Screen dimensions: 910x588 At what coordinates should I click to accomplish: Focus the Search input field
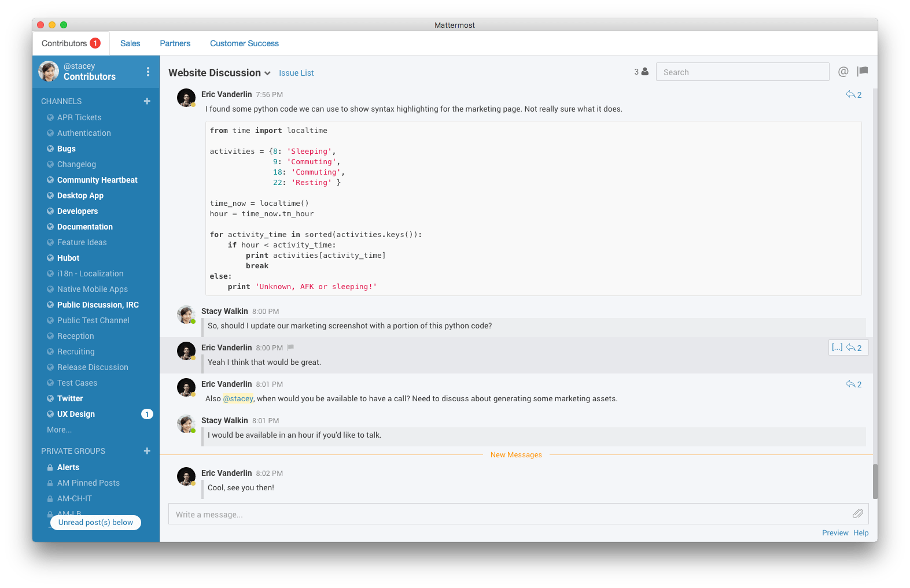(x=742, y=72)
